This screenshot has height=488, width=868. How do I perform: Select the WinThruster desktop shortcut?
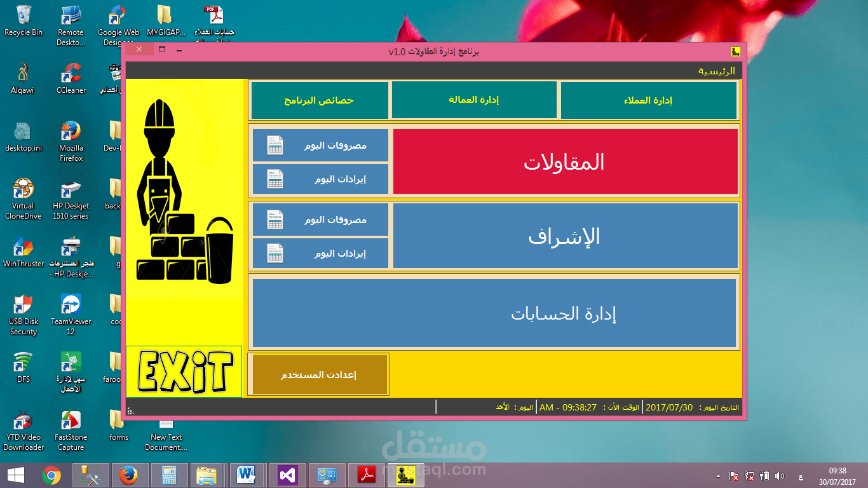(24, 252)
